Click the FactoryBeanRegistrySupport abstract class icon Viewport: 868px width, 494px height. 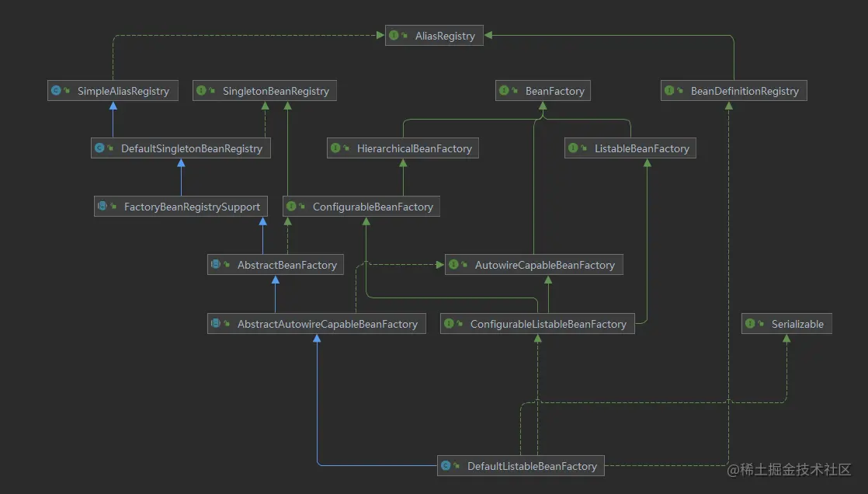(x=102, y=206)
